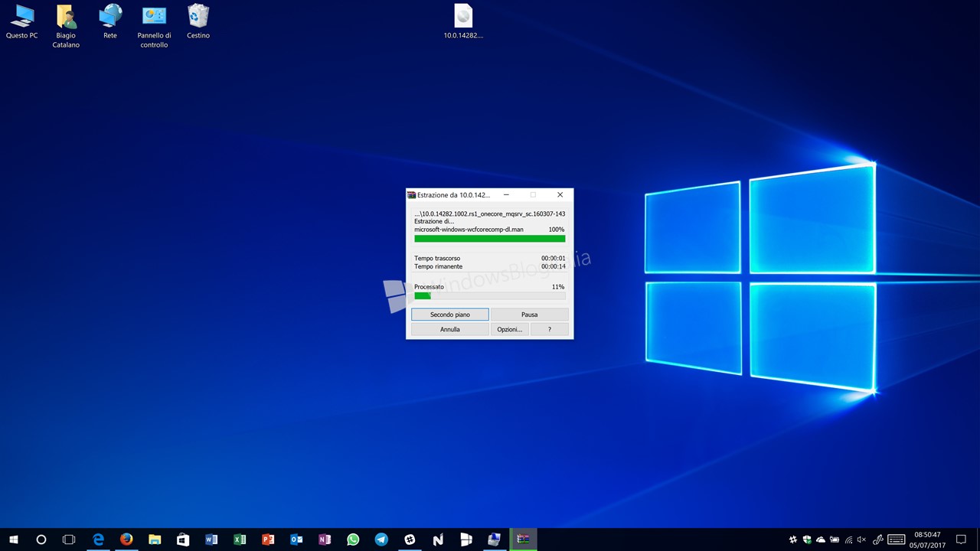The image size is (980, 551).
Task: Show the clock and calendar flyout
Action: pyautogui.click(x=927, y=540)
